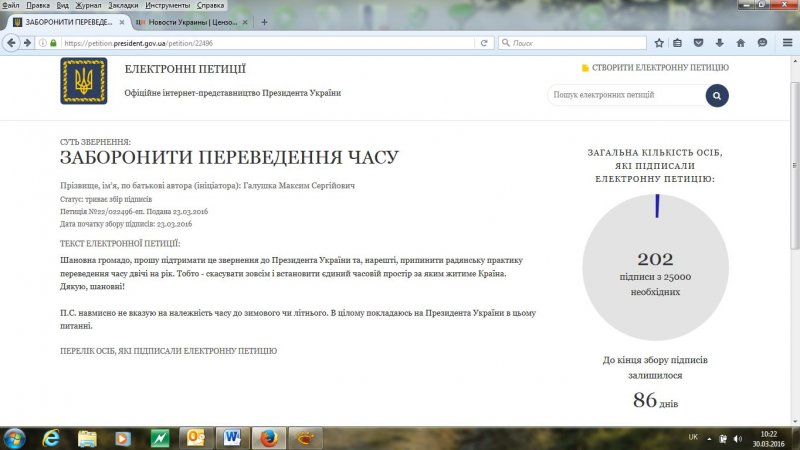Open the Windows Start button

pos(14,438)
